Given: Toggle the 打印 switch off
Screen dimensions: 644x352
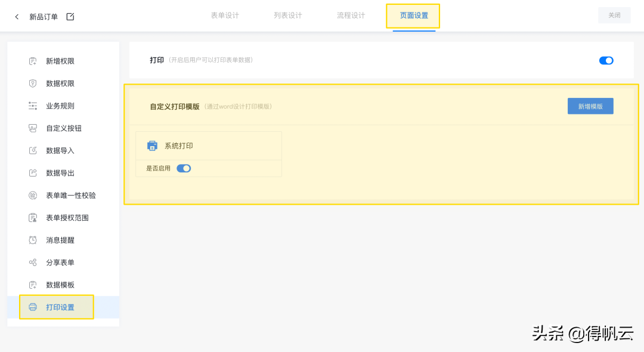Looking at the screenshot, I should [606, 61].
